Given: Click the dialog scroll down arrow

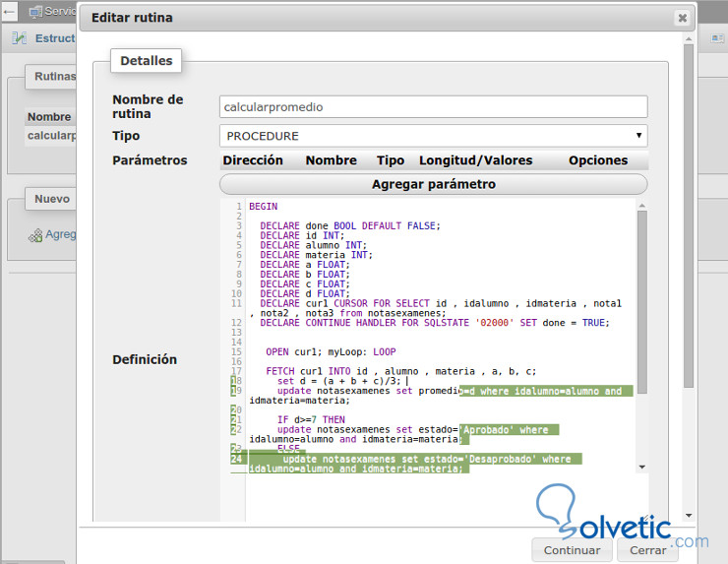Looking at the screenshot, I should (689, 515).
